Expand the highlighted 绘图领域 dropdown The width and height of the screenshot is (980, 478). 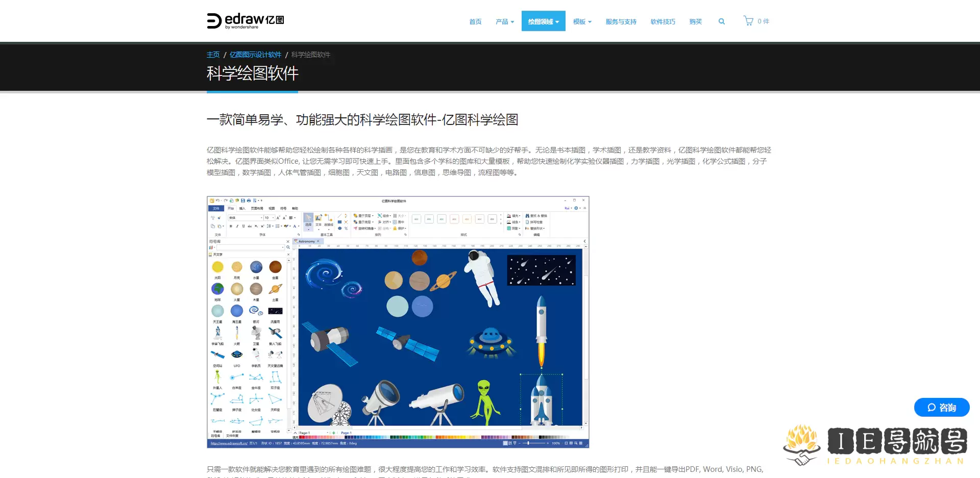tap(543, 21)
